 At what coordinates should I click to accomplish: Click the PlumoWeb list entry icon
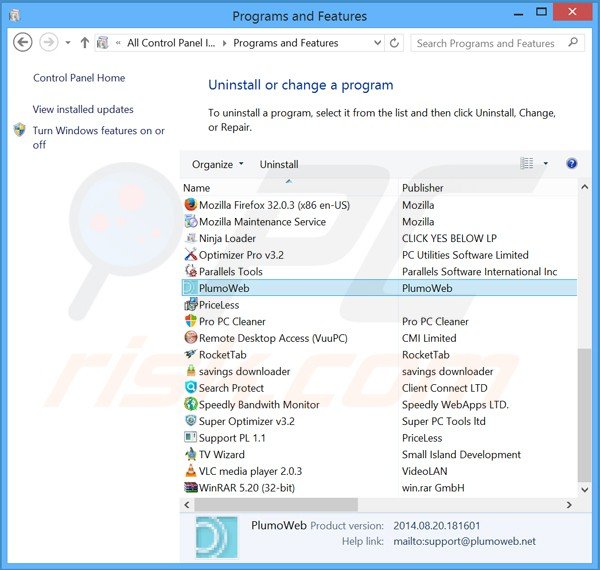pyautogui.click(x=190, y=288)
